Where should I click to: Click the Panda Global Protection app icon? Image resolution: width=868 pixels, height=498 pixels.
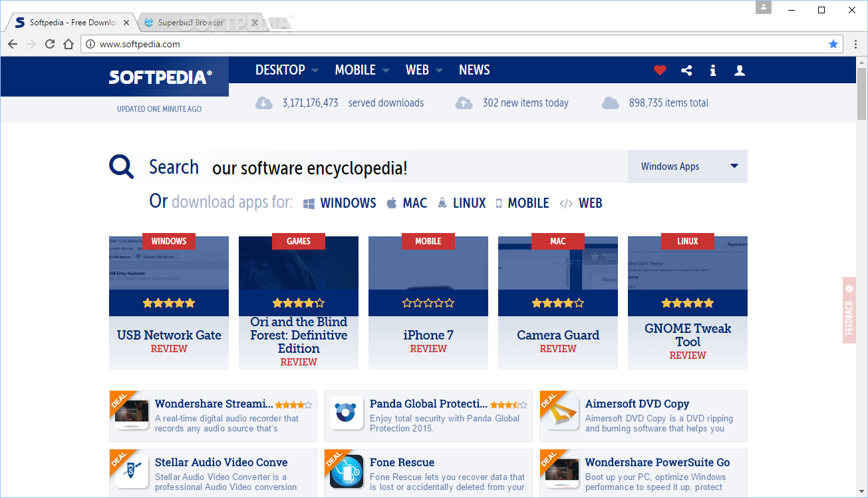click(346, 413)
